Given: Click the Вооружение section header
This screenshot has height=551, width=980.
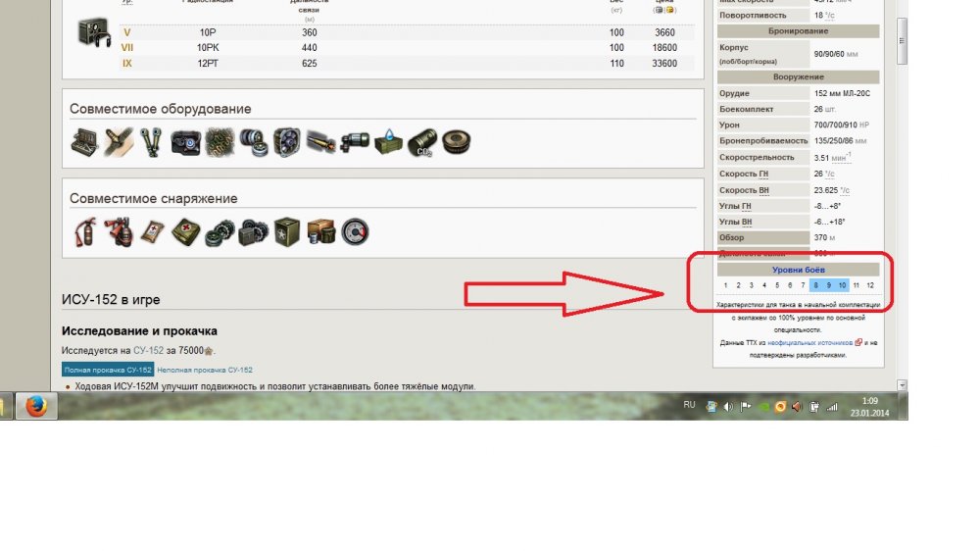Looking at the screenshot, I should click(798, 76).
